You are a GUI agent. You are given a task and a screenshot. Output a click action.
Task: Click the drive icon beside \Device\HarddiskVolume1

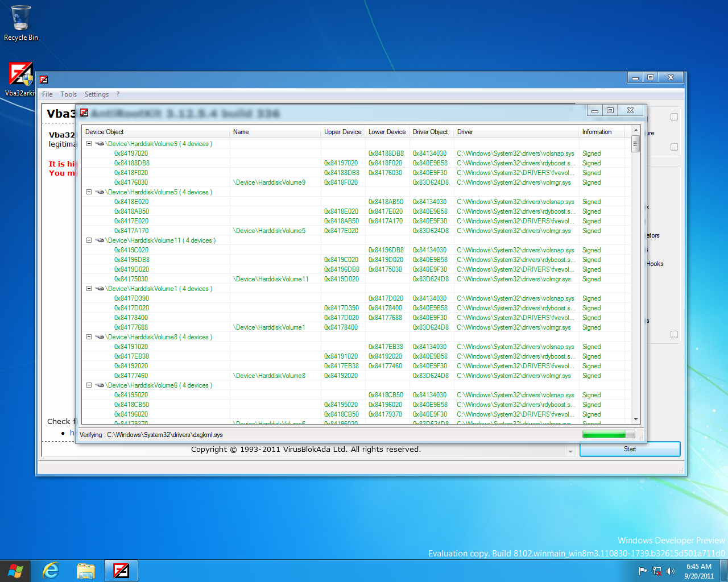click(x=100, y=289)
